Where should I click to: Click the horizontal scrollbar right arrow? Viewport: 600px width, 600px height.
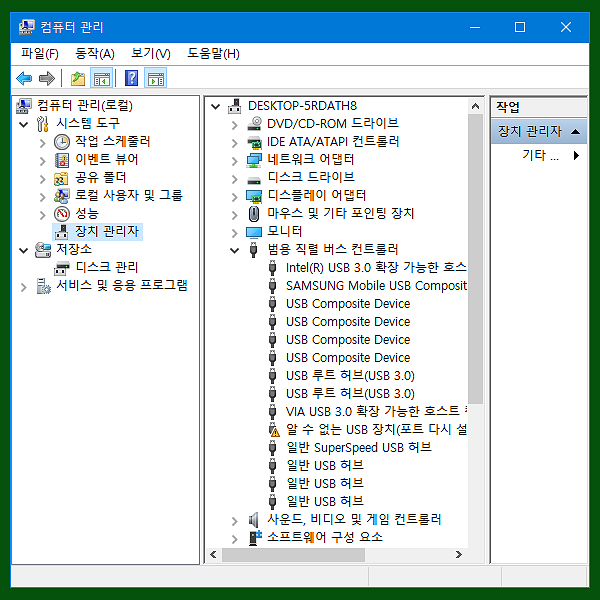pos(458,554)
